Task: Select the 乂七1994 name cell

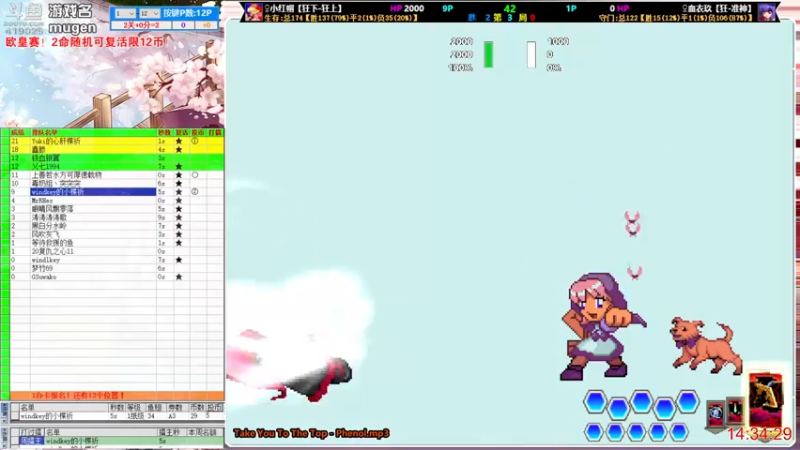Action: [93, 166]
